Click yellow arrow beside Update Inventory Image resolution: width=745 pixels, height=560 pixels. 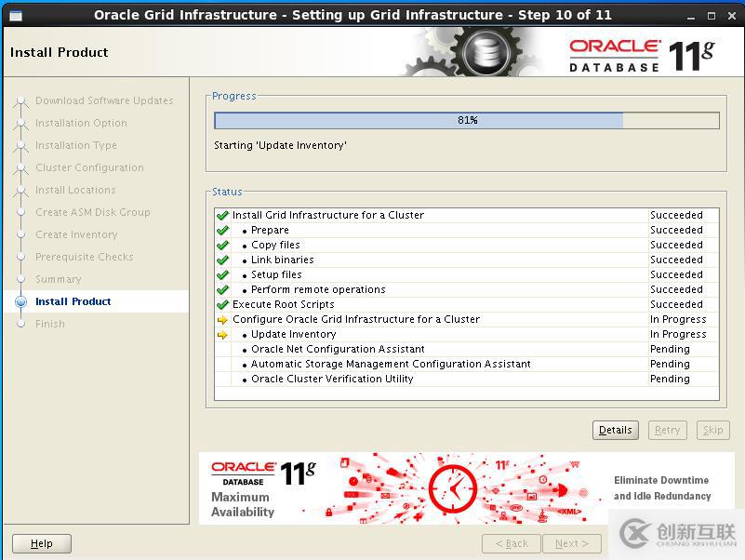pos(222,335)
